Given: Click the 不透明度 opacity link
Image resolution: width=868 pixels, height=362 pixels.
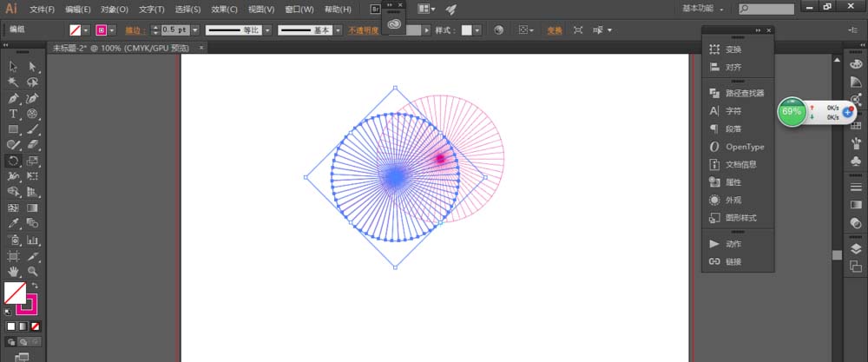Looking at the screenshot, I should [x=363, y=30].
